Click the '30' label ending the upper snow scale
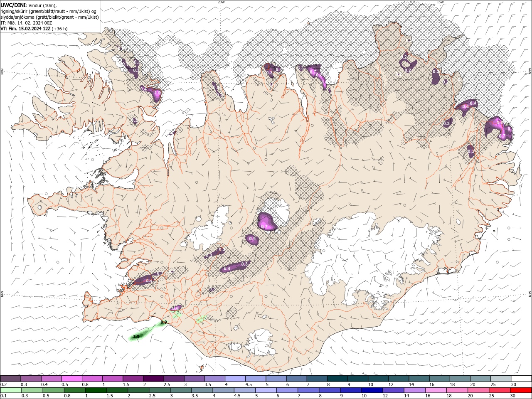Viewport: 532px width, 399px height. click(x=514, y=384)
